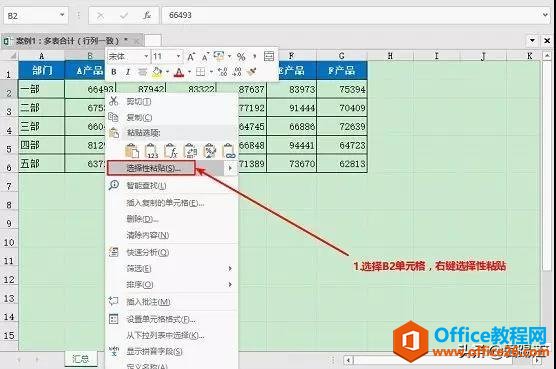Click the paste values (123) icon

[151, 151]
